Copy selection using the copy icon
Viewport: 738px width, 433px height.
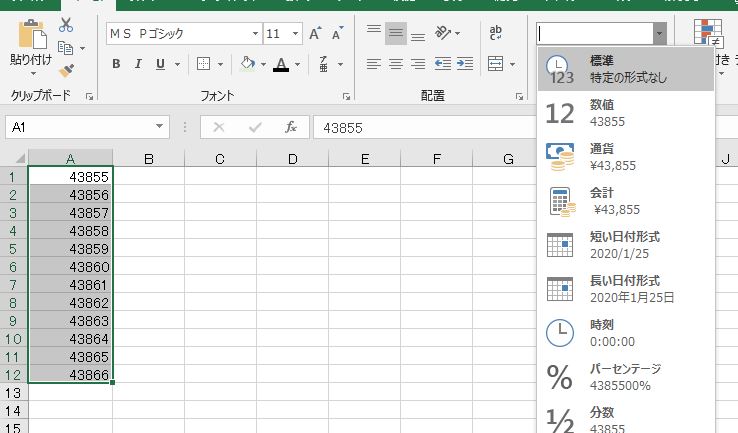pos(65,48)
